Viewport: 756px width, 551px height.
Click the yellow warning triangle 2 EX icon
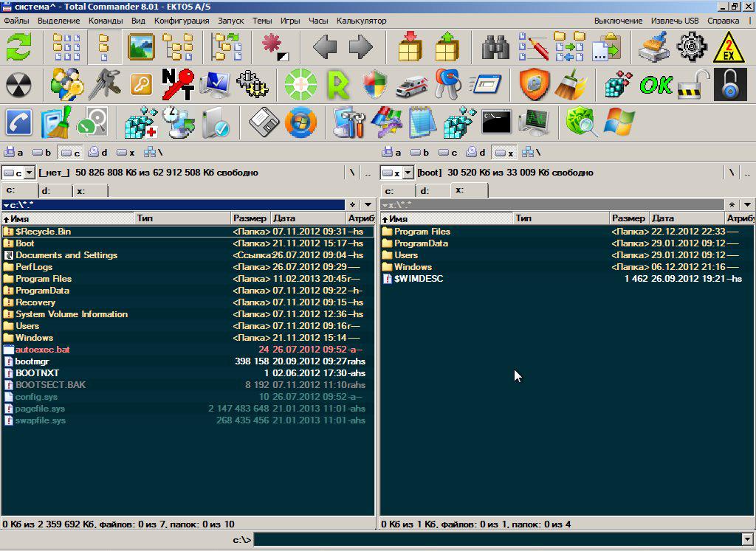tap(729, 47)
